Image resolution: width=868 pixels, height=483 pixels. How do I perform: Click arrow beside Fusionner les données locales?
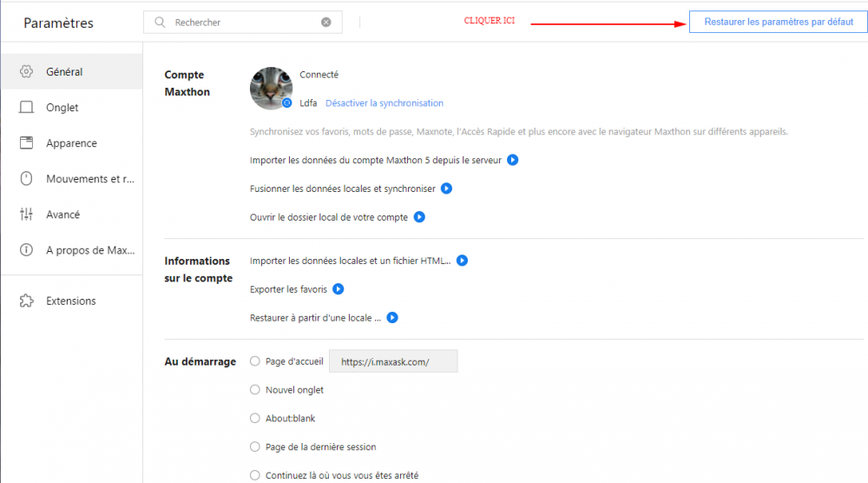[446, 189]
